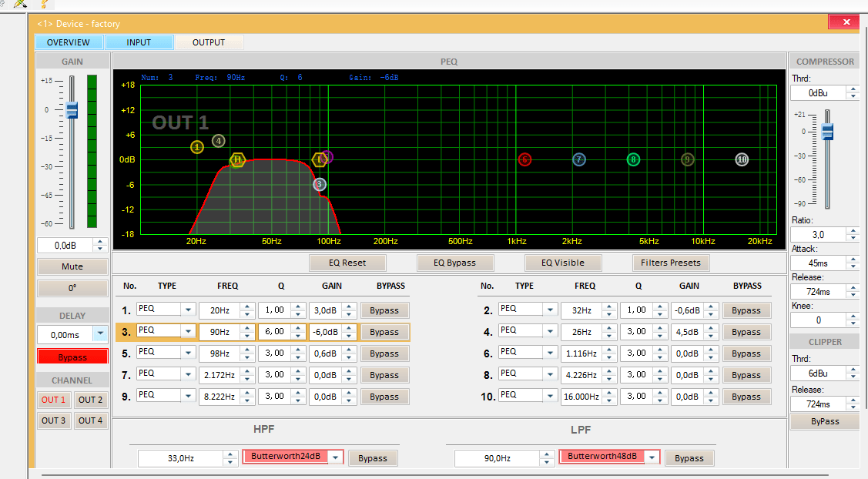Increase band 4 gain 4,5dB spinner
868x479 pixels.
pos(712,328)
